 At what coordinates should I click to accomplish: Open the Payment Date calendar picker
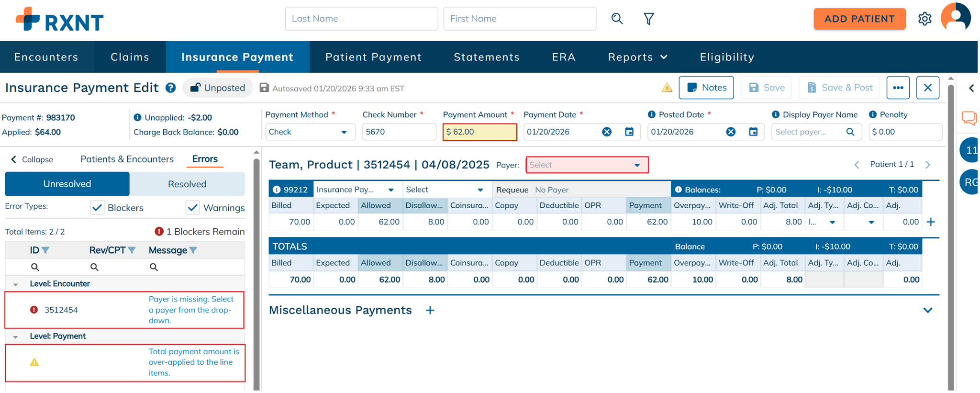point(629,132)
